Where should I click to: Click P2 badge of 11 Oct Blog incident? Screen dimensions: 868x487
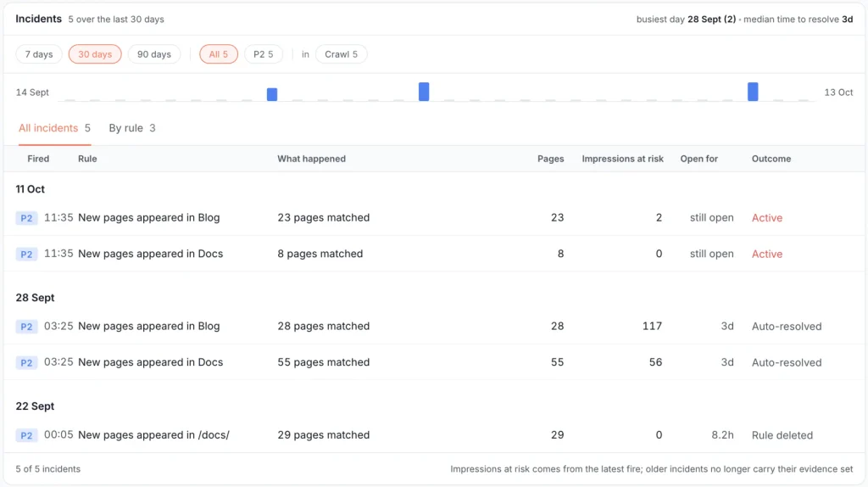click(x=26, y=218)
